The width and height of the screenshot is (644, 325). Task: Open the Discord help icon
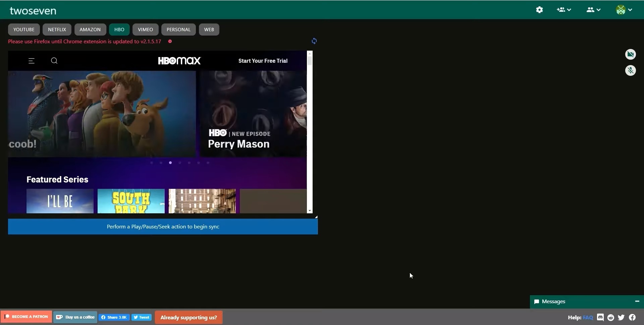(600, 317)
